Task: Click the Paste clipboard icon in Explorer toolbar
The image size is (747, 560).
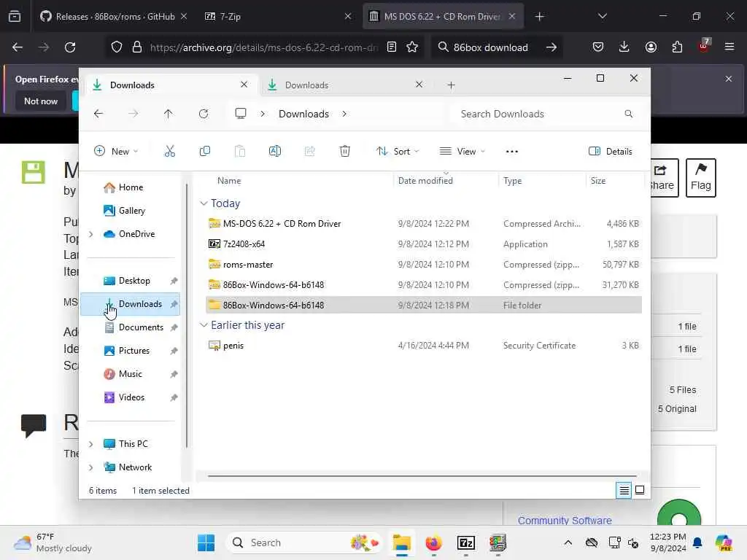Action: click(x=239, y=152)
